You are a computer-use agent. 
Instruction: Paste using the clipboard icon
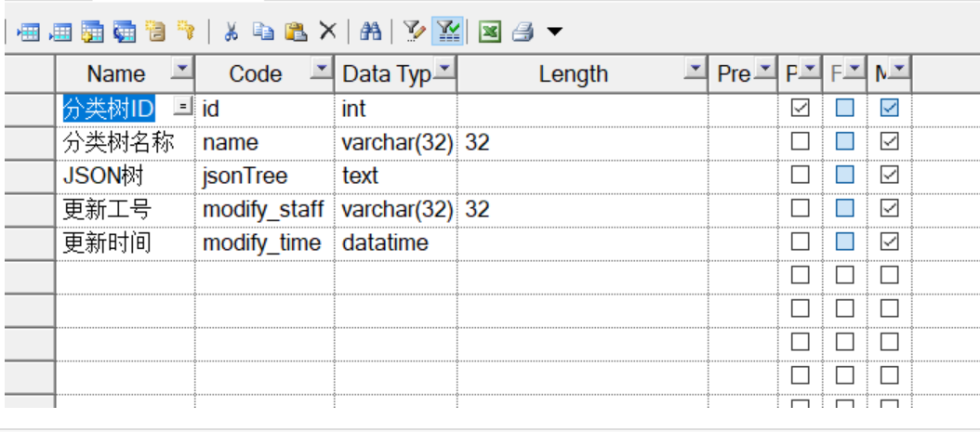point(296,32)
